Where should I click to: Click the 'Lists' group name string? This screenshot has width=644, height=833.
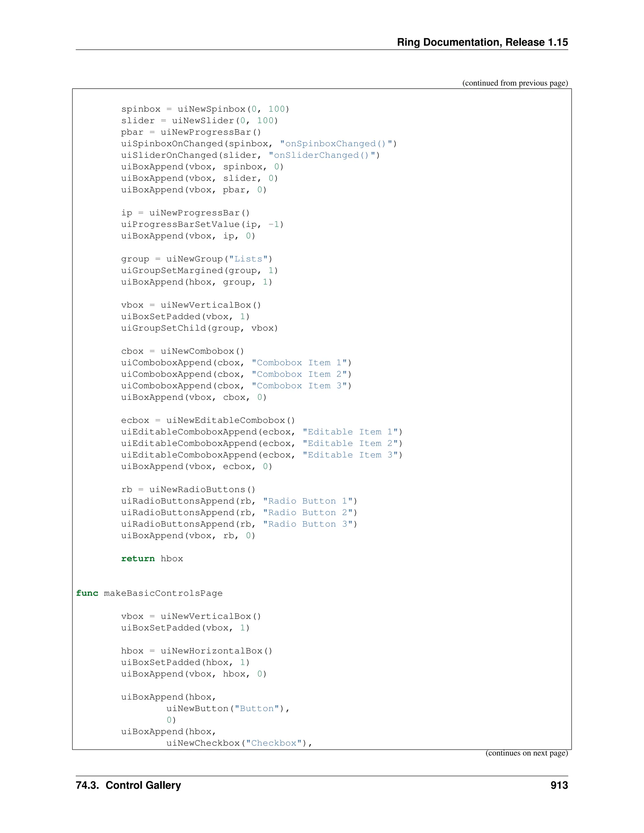click(x=248, y=259)
